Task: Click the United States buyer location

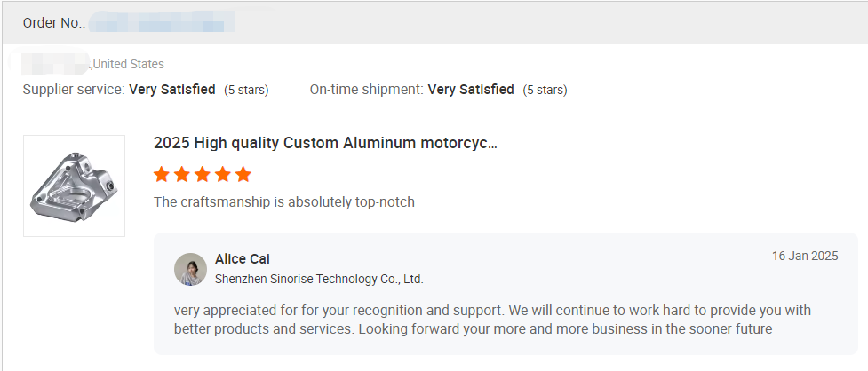Action: (129, 64)
